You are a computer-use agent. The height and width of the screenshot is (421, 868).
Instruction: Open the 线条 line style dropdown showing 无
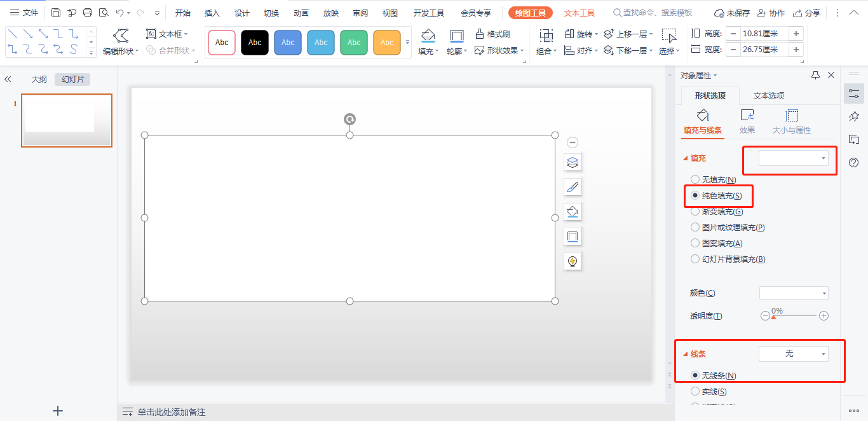pos(794,354)
